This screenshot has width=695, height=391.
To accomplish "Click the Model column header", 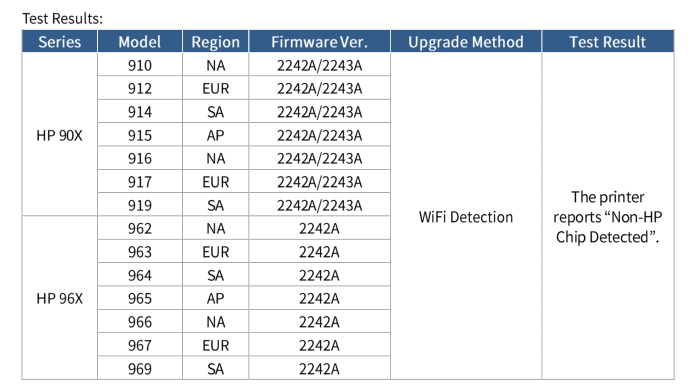I will point(140,42).
